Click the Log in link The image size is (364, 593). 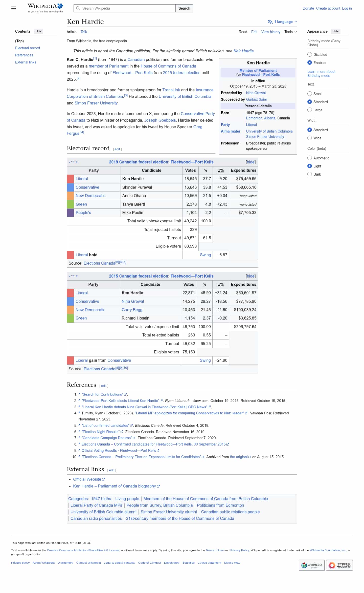coord(347,8)
